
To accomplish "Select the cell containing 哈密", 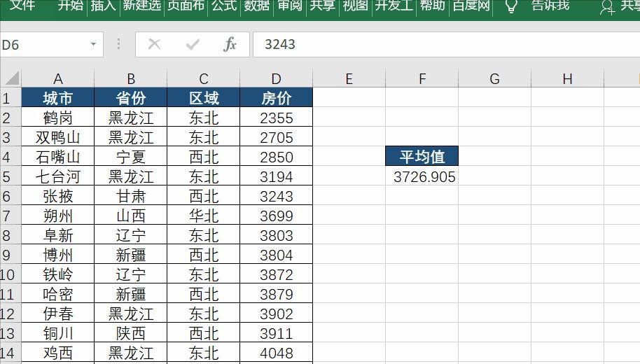I will 58,294.
